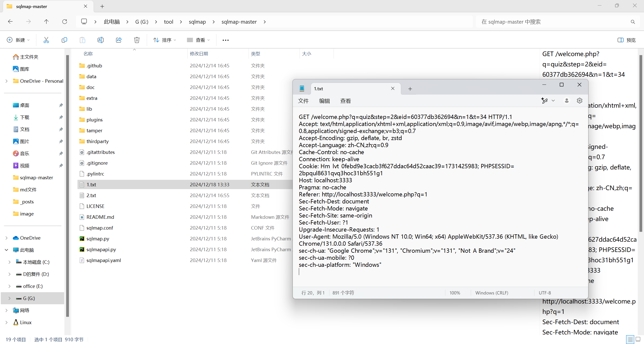This screenshot has height=344, width=644.
Task: Click the Notepad account profile icon
Action: tap(567, 101)
